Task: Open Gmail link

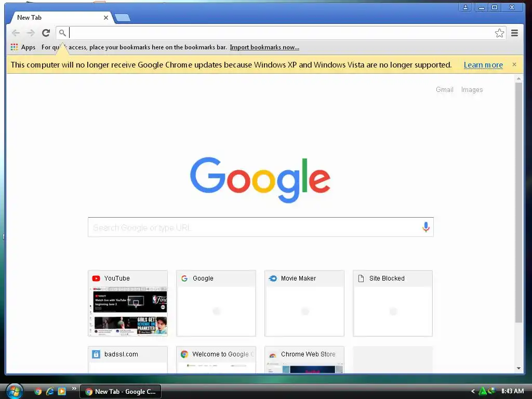Action: coord(445,89)
